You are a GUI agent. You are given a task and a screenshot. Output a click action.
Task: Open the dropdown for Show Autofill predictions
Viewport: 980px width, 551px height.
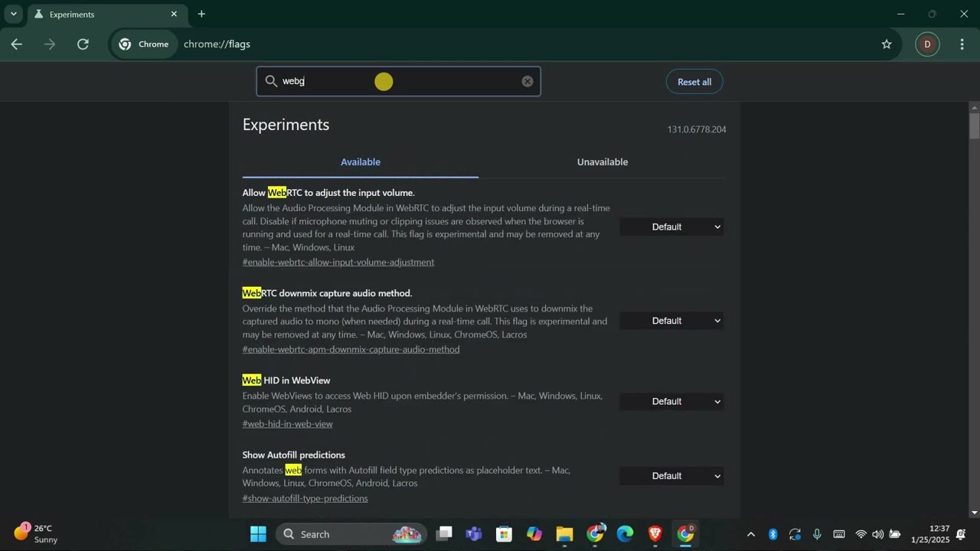[671, 476]
